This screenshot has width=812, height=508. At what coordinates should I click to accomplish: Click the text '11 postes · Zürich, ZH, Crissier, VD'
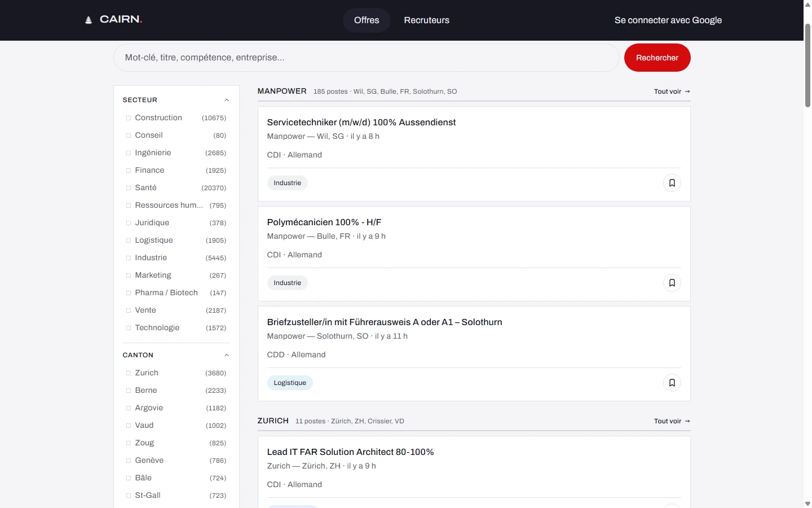350,421
